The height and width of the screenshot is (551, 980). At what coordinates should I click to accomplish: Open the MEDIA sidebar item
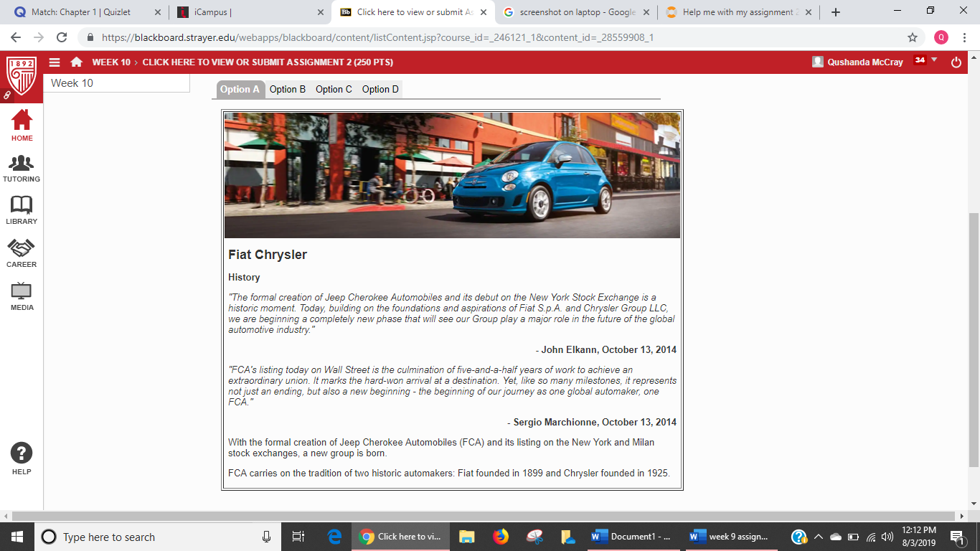[22, 296]
